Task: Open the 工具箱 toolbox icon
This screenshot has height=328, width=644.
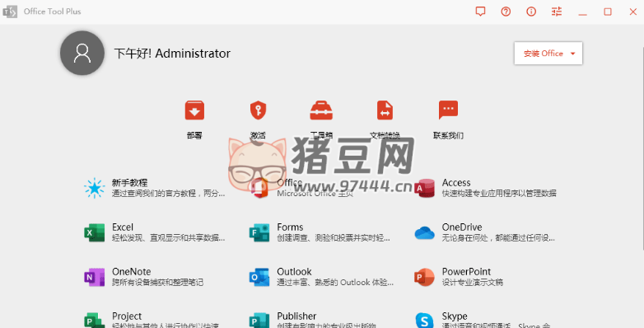Action: pos(321,110)
